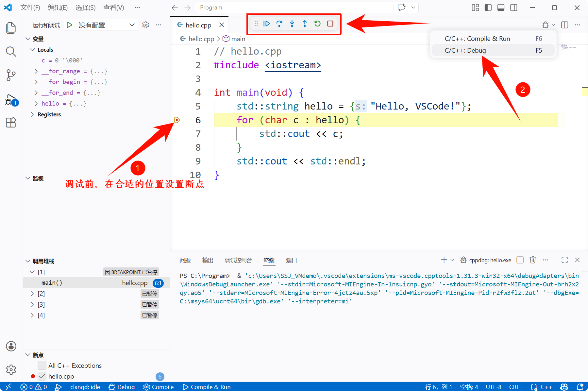
Task: Toggle secondary sidebar visibility
Action: tap(513, 8)
